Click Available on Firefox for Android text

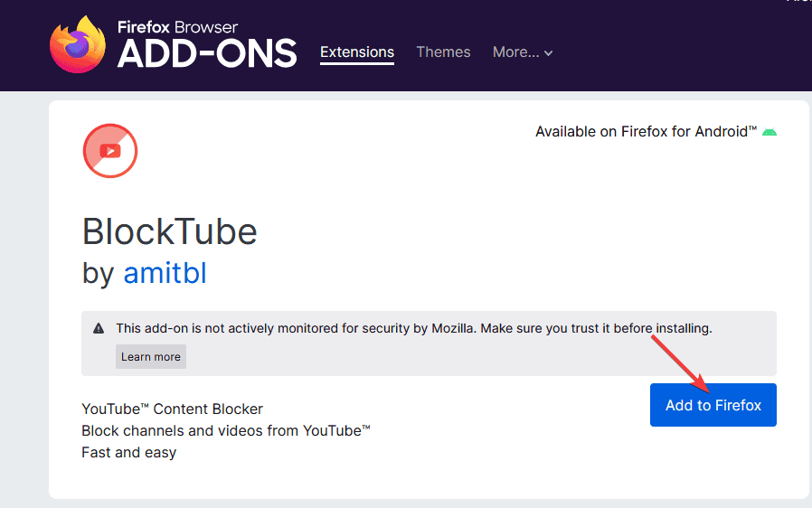coord(646,132)
